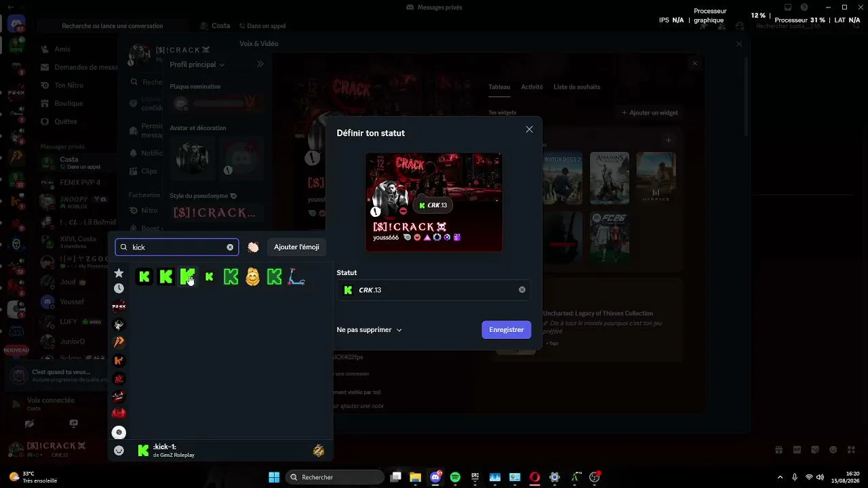
Task: Open Spotify from the taskbar
Action: [455, 477]
